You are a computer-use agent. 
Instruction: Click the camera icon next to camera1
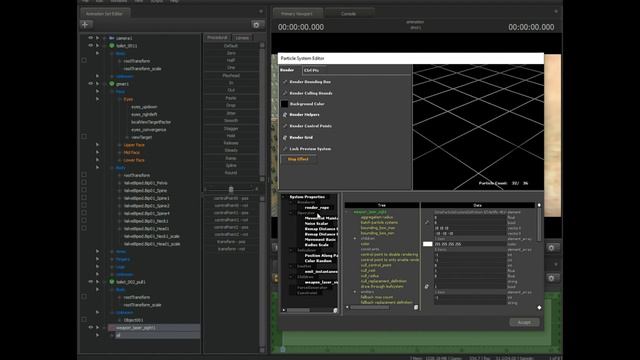tap(111, 38)
